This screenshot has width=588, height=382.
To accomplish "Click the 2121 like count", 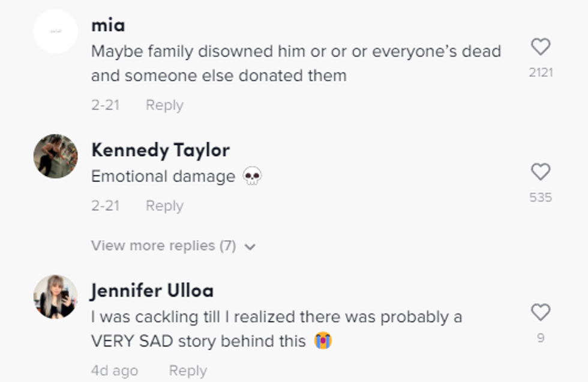I will point(541,73).
